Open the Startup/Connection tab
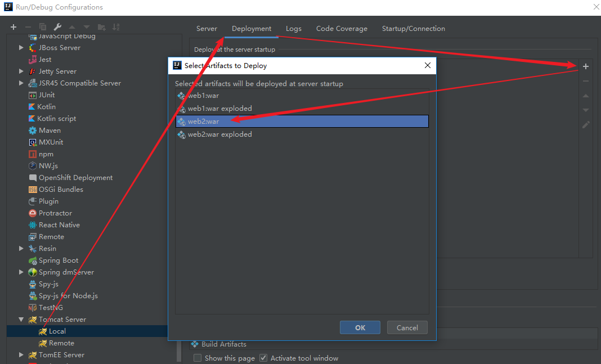This screenshot has width=601, height=364. (x=413, y=29)
